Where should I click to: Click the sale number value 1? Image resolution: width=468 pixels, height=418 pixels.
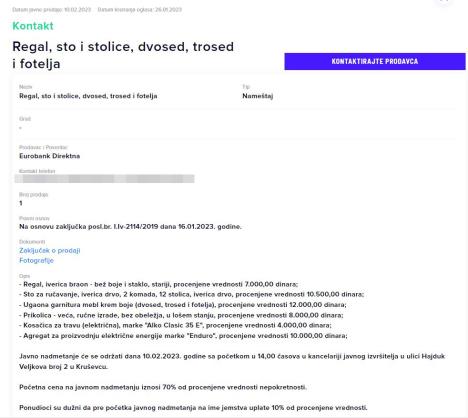tap(21, 203)
